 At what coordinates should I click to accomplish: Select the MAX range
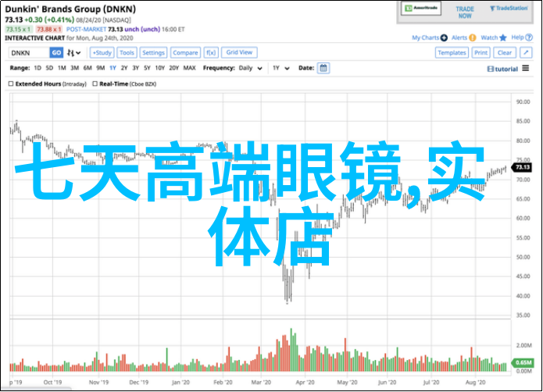pyautogui.click(x=189, y=68)
